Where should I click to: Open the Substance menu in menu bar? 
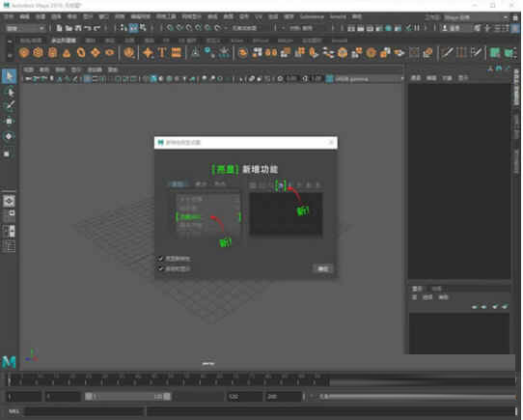pyautogui.click(x=312, y=16)
